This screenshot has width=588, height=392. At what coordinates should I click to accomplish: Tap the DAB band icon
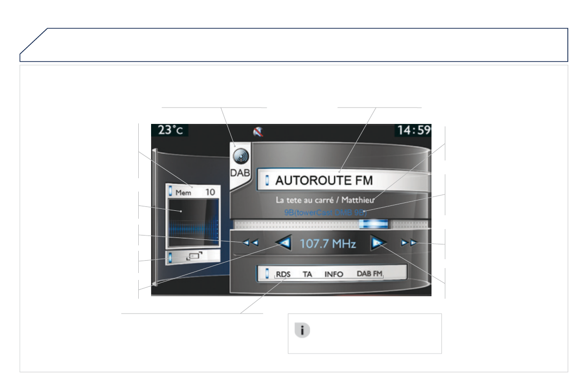pyautogui.click(x=240, y=163)
